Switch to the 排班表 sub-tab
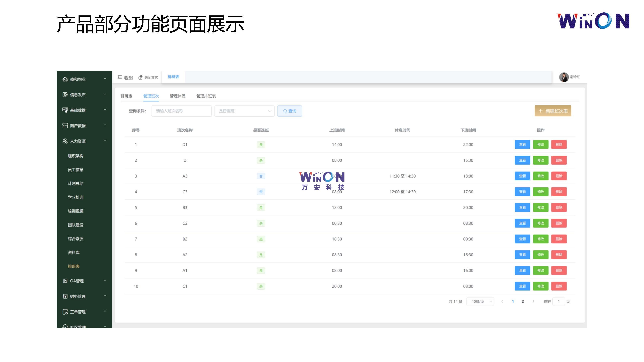644x362 pixels. [x=126, y=96]
